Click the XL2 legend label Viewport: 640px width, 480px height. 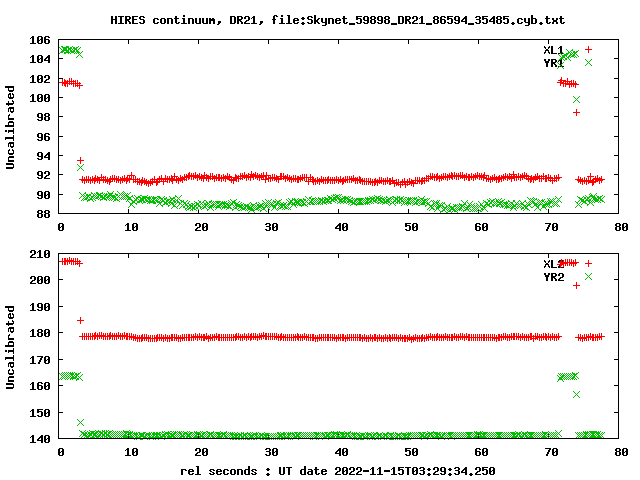coord(553,264)
